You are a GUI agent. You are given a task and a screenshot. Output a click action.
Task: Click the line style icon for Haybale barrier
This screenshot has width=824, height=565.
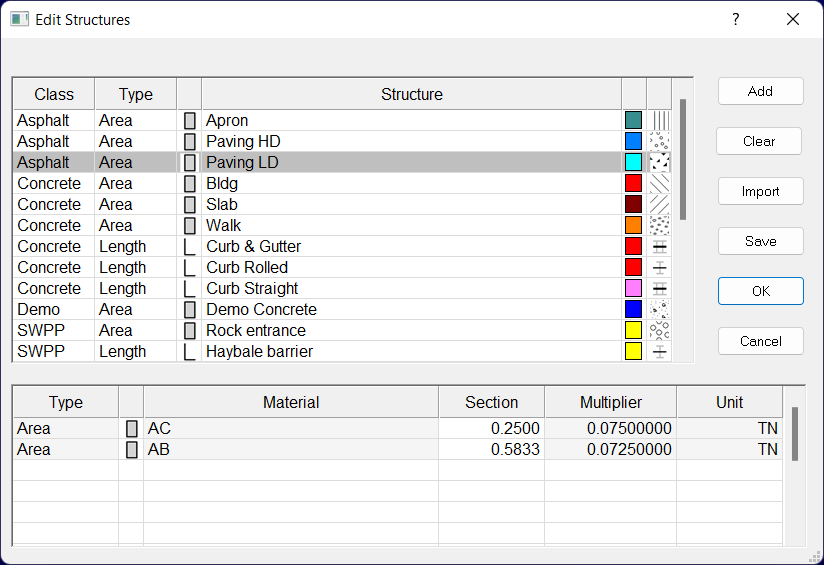(659, 352)
